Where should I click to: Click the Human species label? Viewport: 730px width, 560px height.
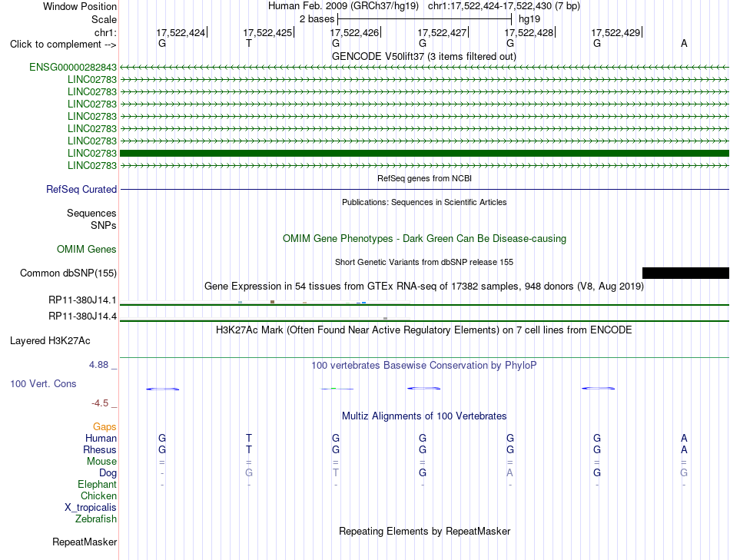(101, 438)
